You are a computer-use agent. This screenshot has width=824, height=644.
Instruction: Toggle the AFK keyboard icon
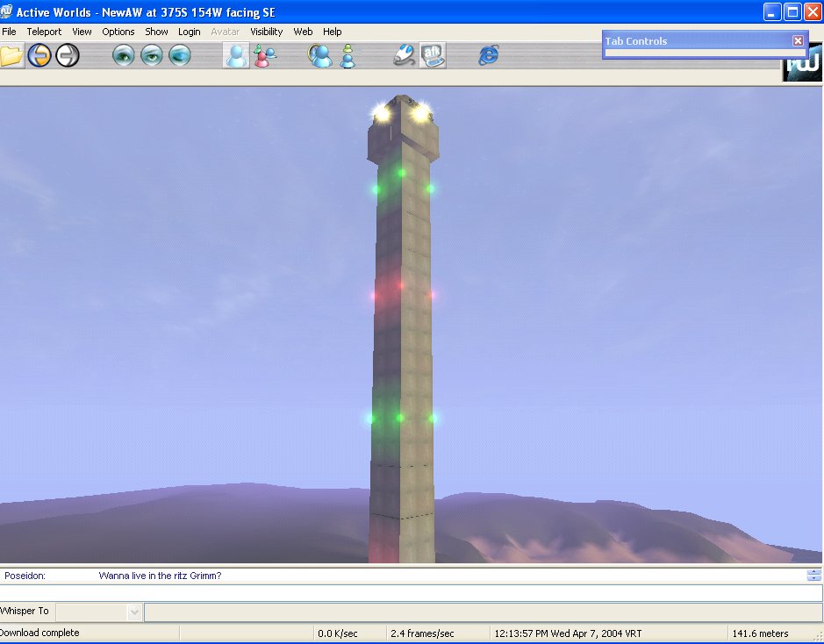[433, 56]
